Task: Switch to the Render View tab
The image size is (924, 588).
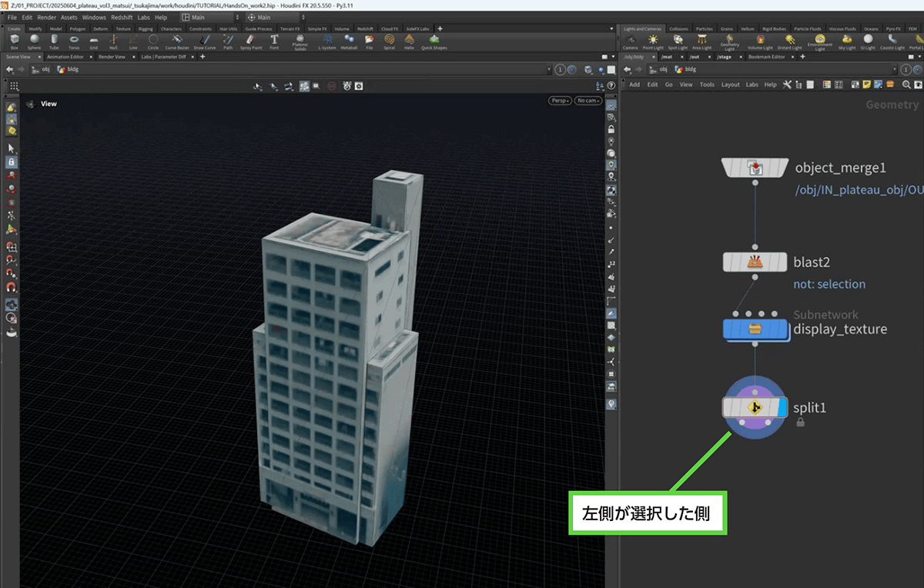Action: pyautogui.click(x=112, y=57)
